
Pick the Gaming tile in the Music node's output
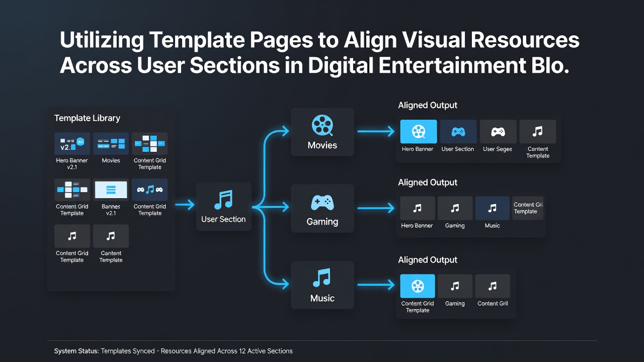point(455,286)
